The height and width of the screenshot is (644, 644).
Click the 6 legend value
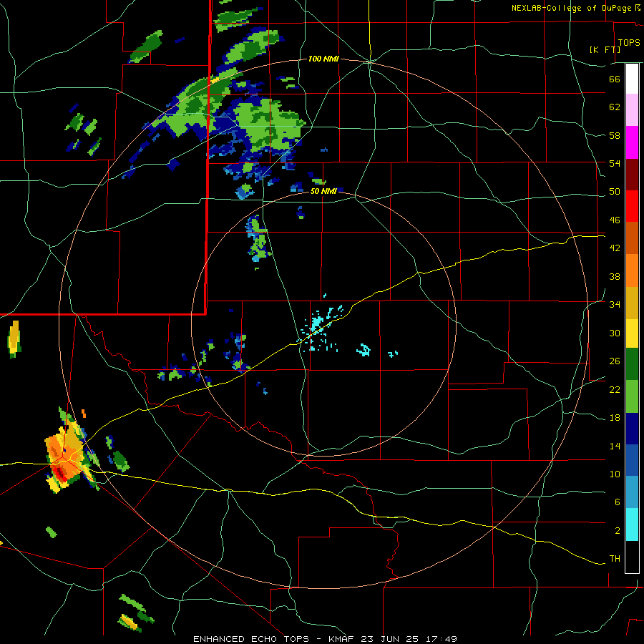tap(617, 502)
